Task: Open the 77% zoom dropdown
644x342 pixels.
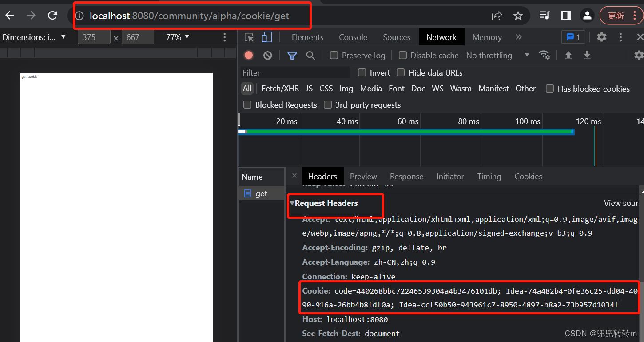Action: point(178,37)
